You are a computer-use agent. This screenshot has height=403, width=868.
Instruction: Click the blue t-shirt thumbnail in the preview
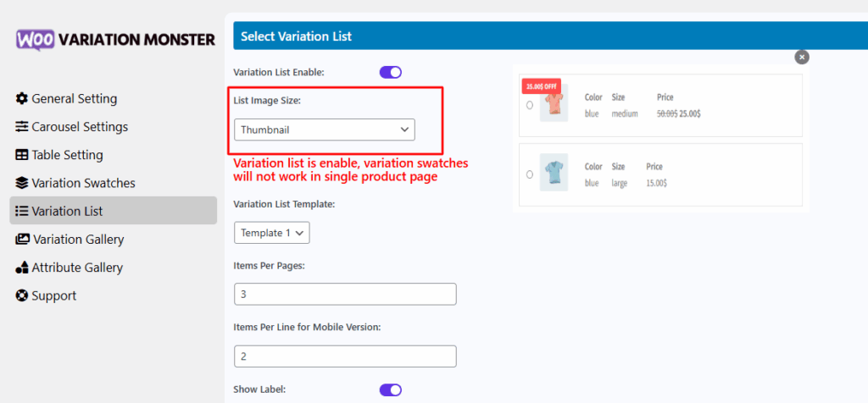554,173
